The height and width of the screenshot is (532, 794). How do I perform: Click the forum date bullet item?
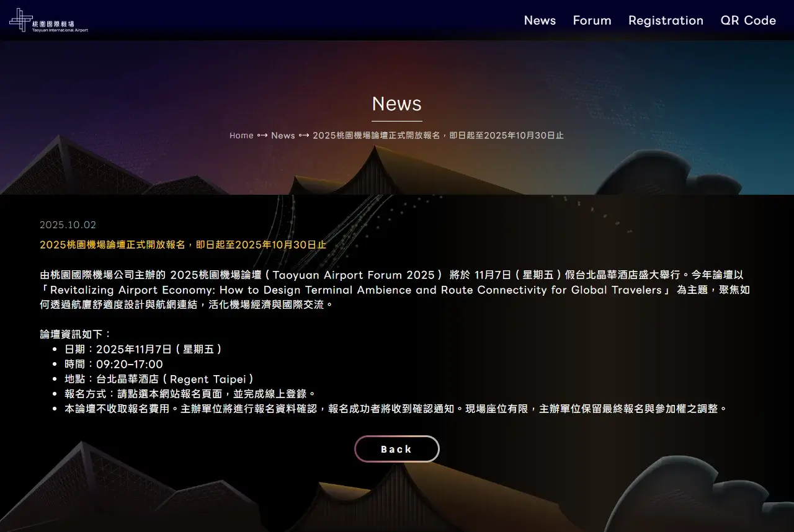[143, 349]
